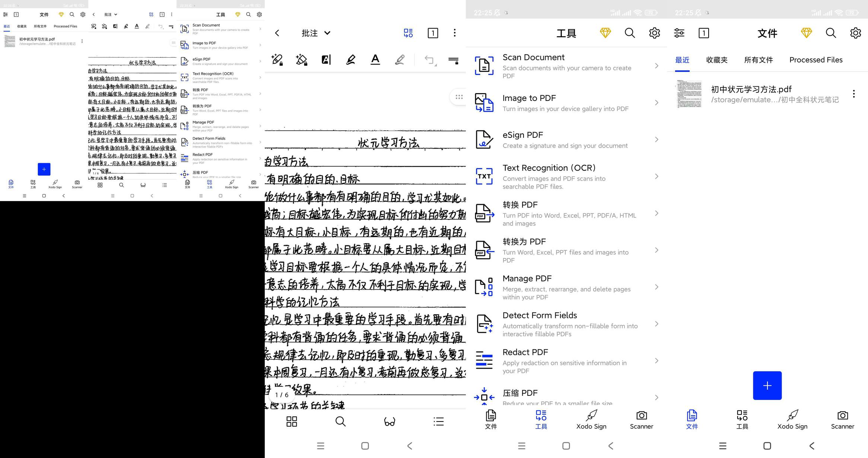
Task: Tap the 1 / 6 page indicator in enlarged viewer
Action: pyautogui.click(x=282, y=395)
